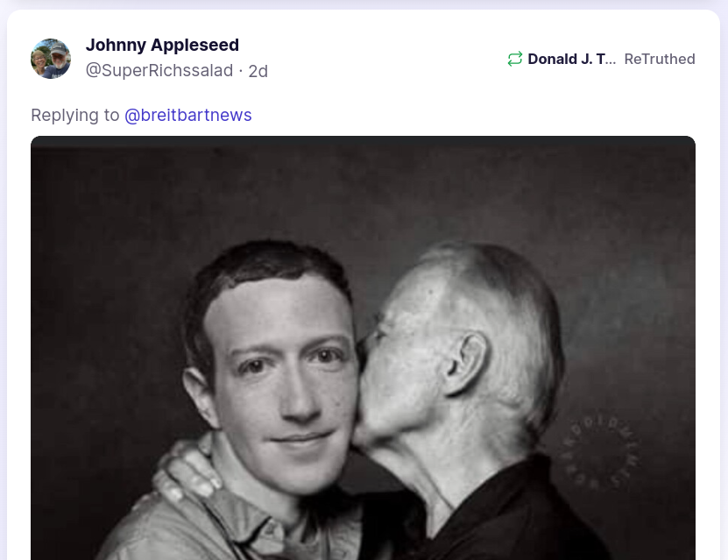
Task: Click the circular watermark on the photo
Action: [x=599, y=452]
